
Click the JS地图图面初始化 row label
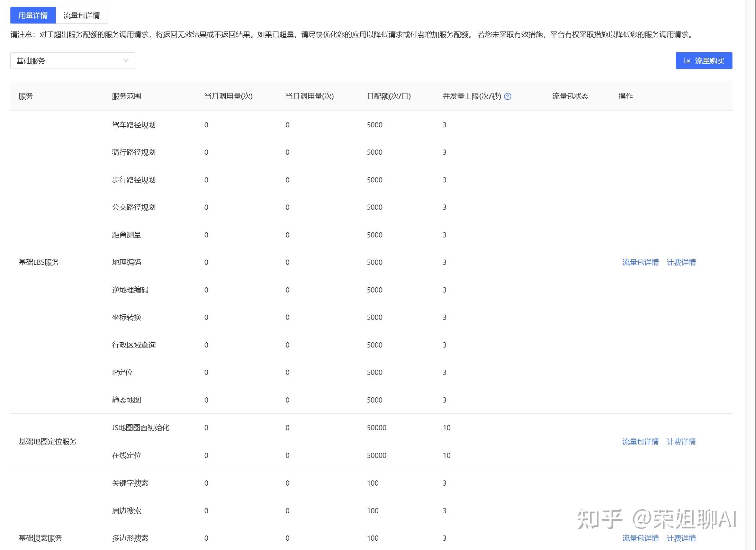(141, 428)
